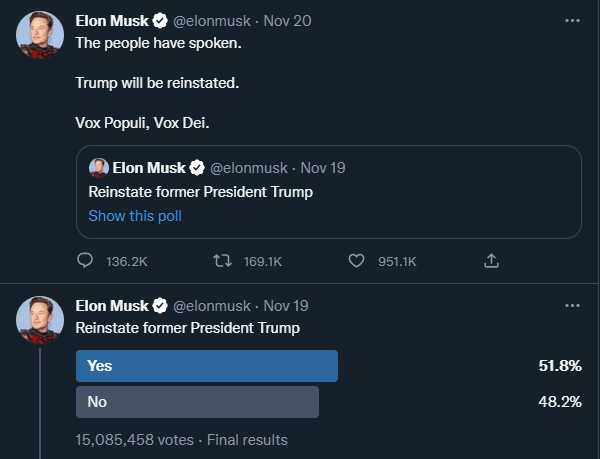Retweet the Trump reinstated tweet
Image resolution: width=600 pixels, height=459 pixels.
coord(222,261)
